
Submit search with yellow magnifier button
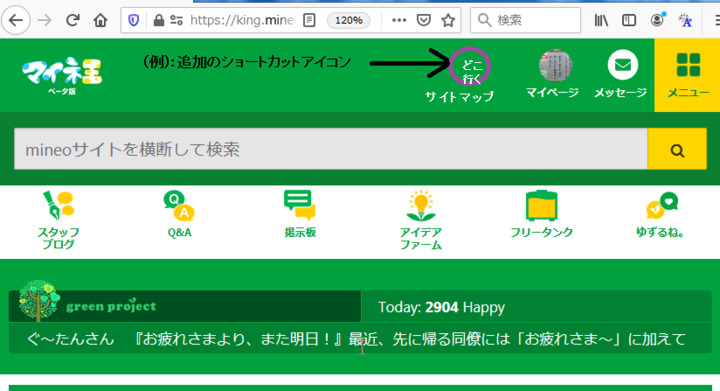point(677,149)
